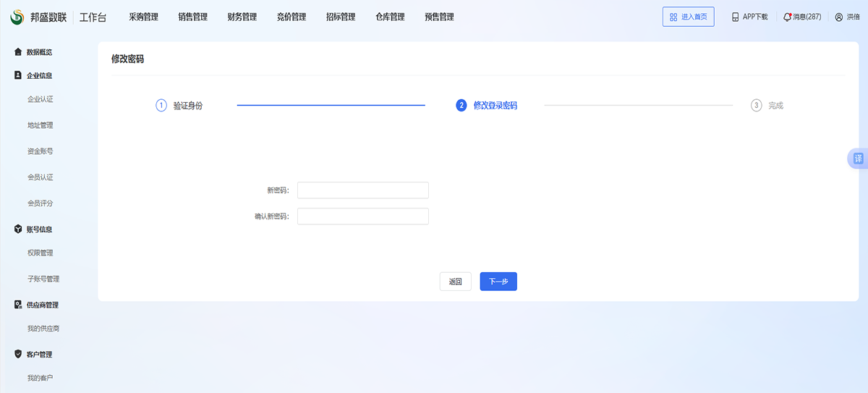868x393 pixels.
Task: Collapse the 企业信息 sidebar group
Action: point(39,75)
